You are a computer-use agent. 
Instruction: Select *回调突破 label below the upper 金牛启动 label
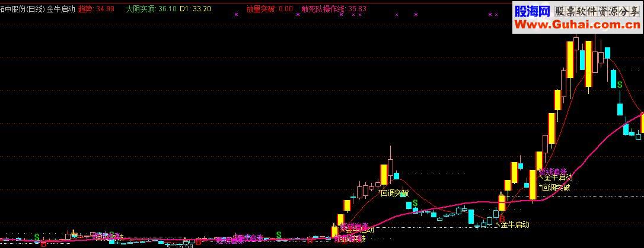click(x=554, y=188)
